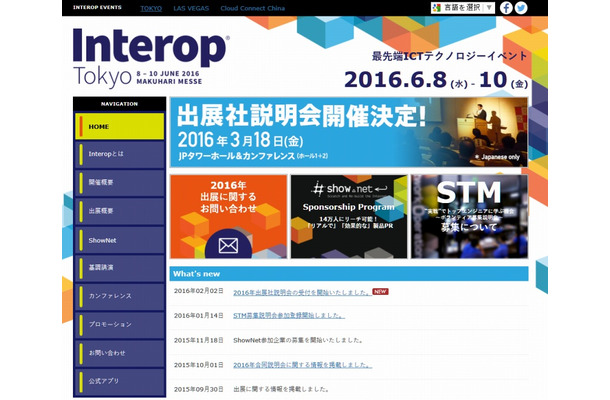
Task: Click the What's new heading
Action: (196, 274)
